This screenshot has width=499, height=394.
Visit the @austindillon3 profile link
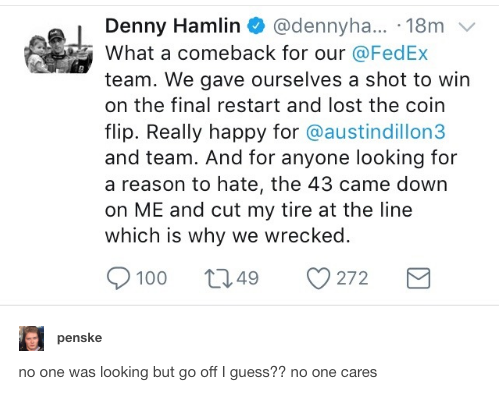pyautogui.click(x=375, y=132)
